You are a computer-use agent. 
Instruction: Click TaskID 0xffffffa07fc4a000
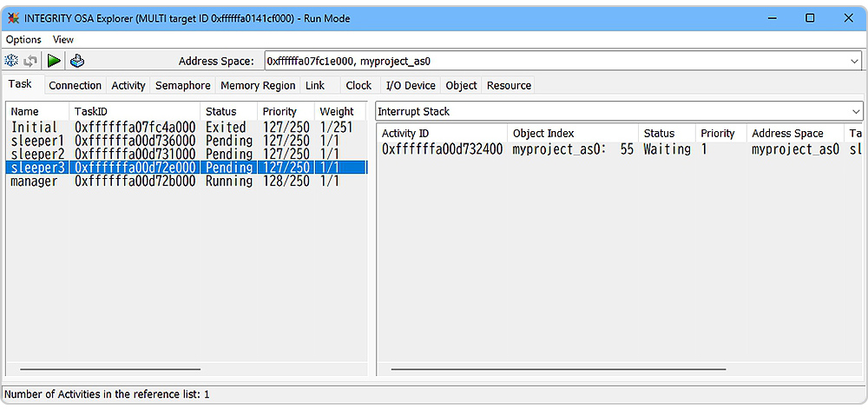135,128
